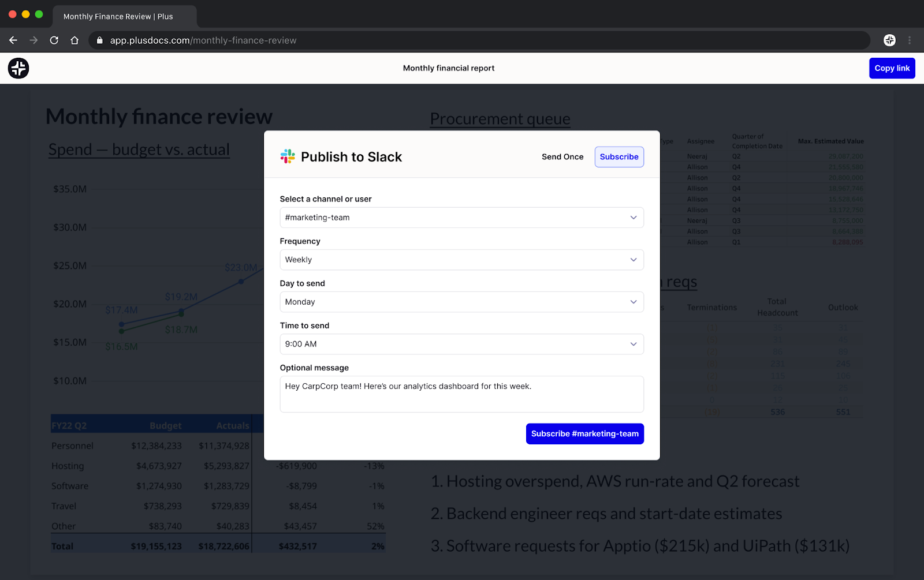Screen dimensions: 924x580
Task: Click the Personnel row label in table
Action: click(x=72, y=446)
